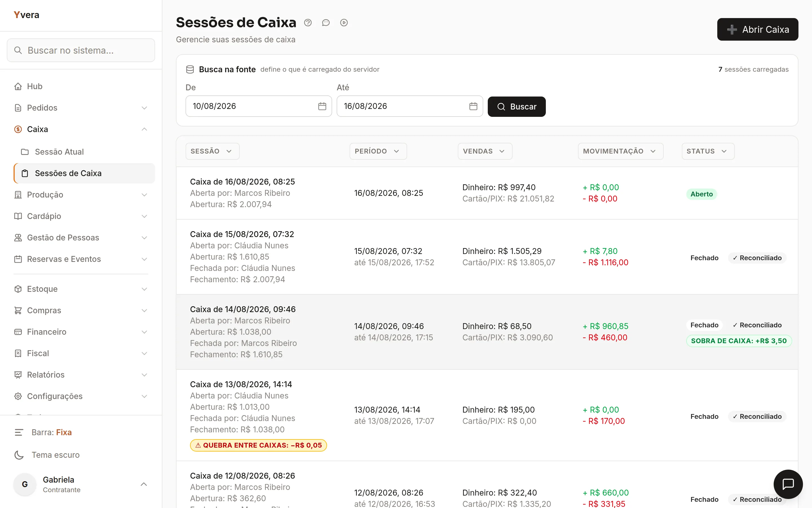This screenshot has width=812, height=508.
Task: Open the session Caixa de 12/08/2026, 08:26
Action: (242, 476)
